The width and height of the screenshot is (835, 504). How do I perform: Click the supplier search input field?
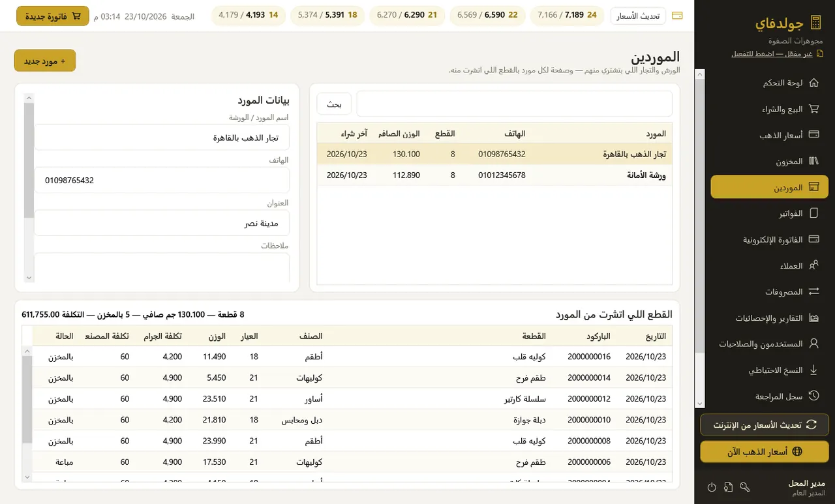click(x=514, y=104)
